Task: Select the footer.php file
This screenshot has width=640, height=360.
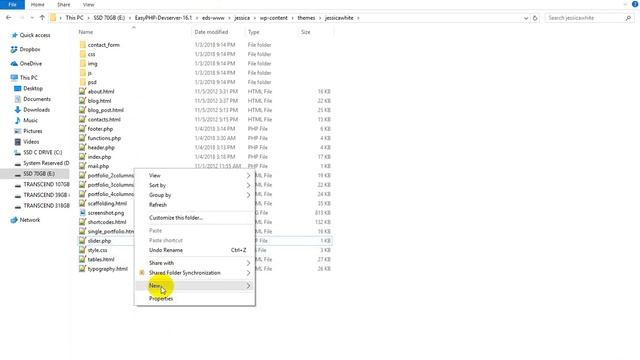Action: [100, 129]
